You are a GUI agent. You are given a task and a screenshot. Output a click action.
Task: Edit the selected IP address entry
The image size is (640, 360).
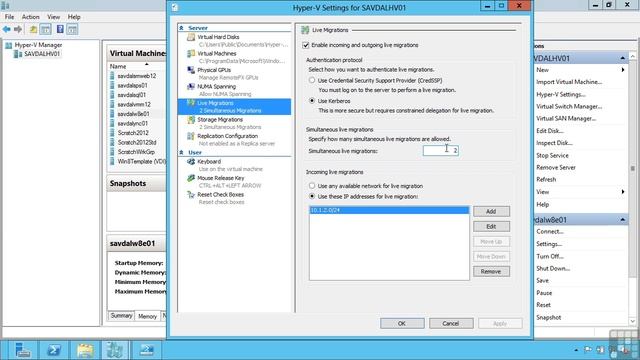coord(491,227)
